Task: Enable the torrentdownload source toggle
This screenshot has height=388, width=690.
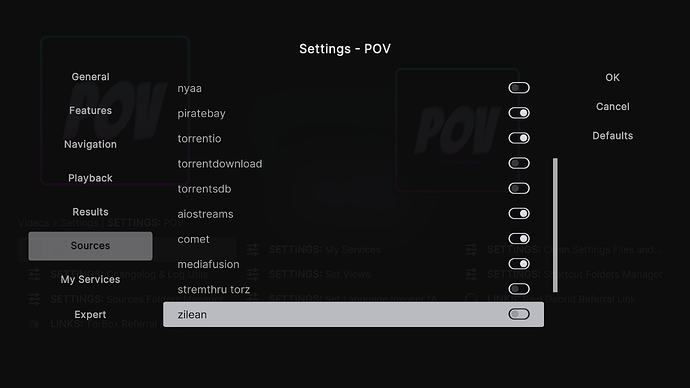Action: [x=519, y=163]
